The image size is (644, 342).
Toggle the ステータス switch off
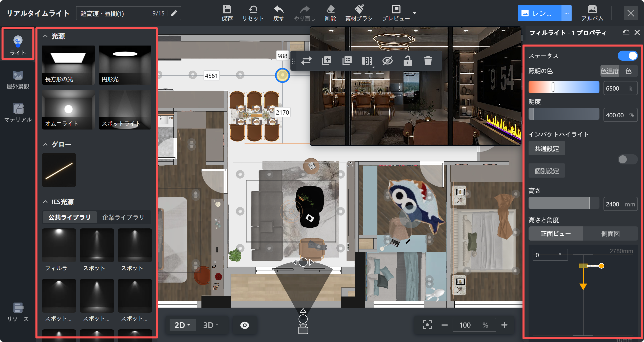pos(628,56)
